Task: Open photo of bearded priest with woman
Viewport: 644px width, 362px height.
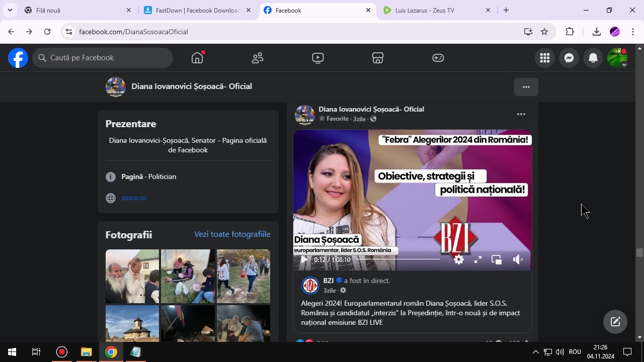Action: pos(132,277)
